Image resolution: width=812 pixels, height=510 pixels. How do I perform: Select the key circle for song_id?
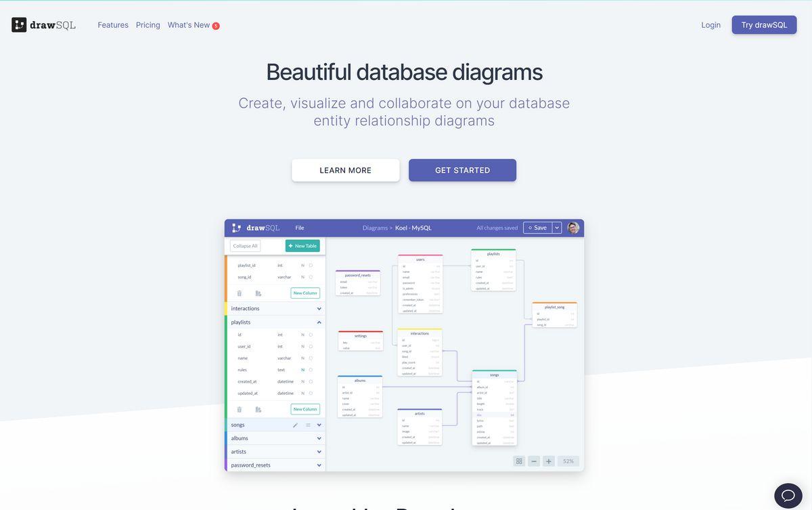pyautogui.click(x=311, y=277)
